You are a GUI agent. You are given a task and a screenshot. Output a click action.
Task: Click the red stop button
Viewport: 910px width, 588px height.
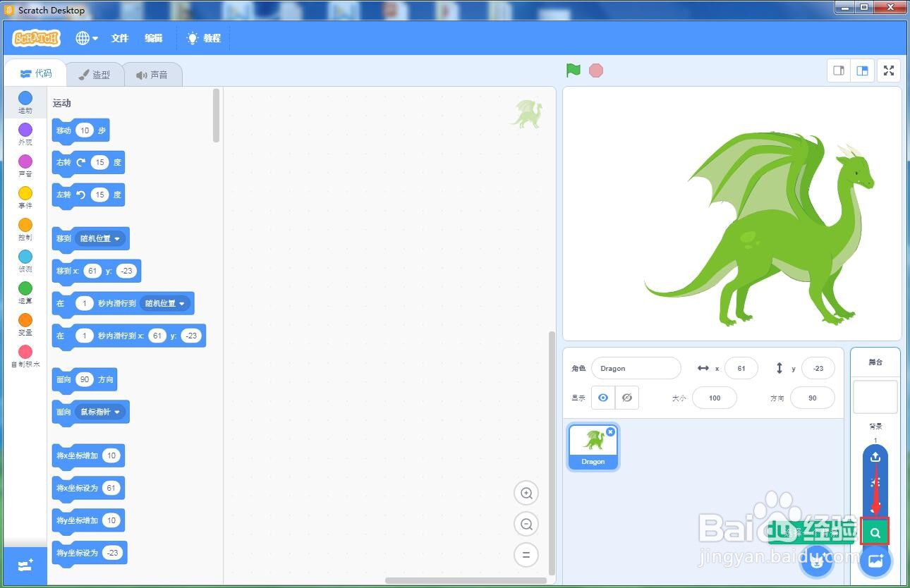[x=596, y=71]
